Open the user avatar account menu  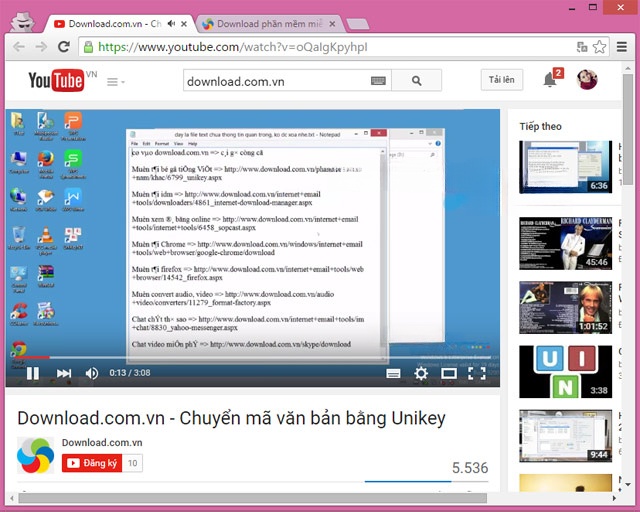[587, 80]
